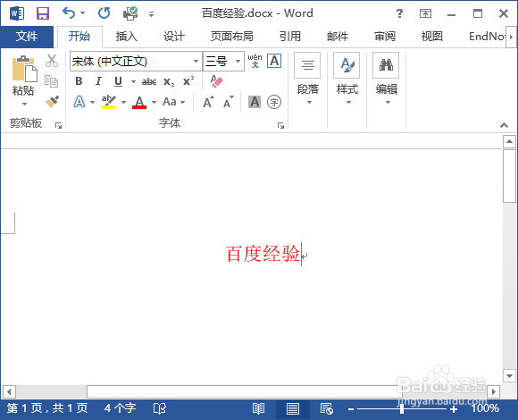Apply red font color
This screenshot has width=518, height=420.
coord(139,102)
